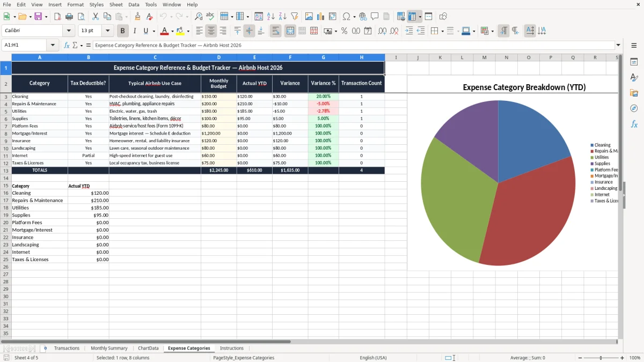This screenshot has width=644, height=362.
Task: Toggle Underline formatting
Action: (x=145, y=31)
